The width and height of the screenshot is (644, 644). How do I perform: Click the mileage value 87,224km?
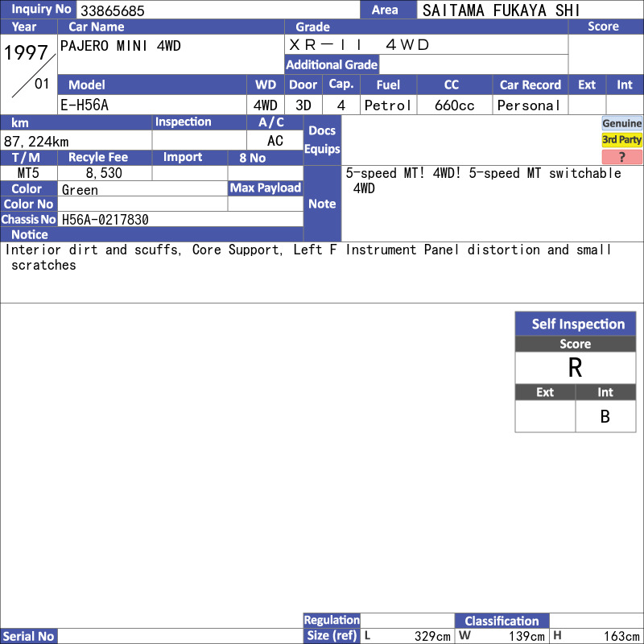tap(36, 142)
